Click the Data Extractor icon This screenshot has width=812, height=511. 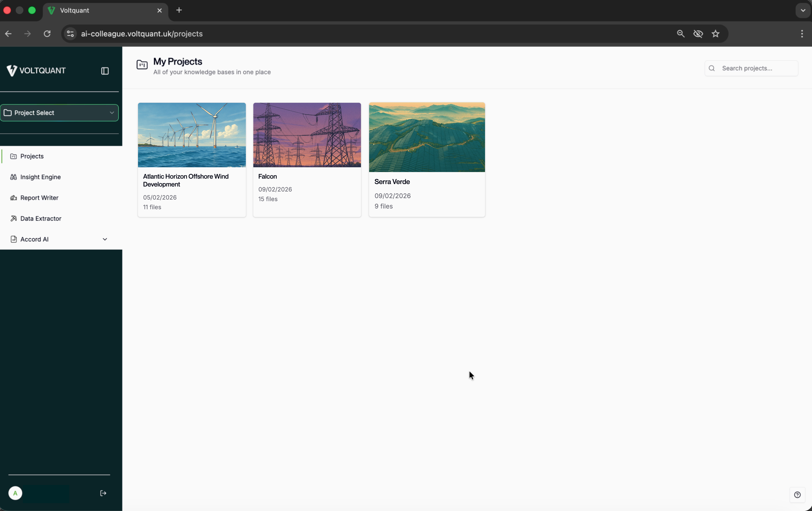tap(14, 218)
